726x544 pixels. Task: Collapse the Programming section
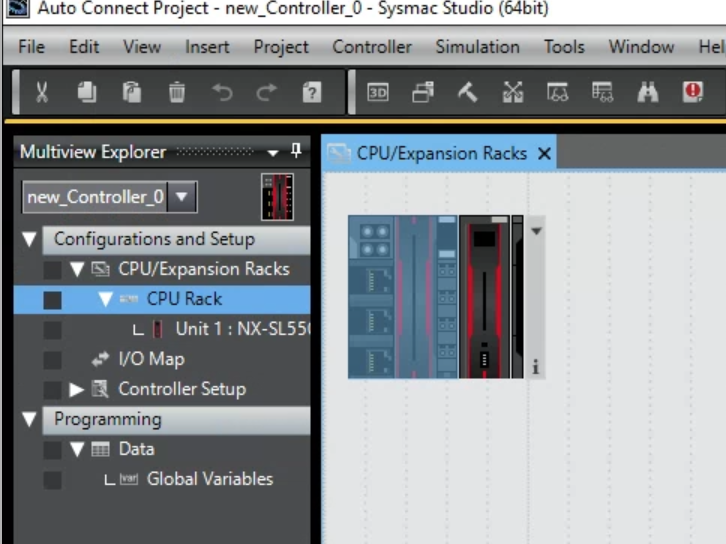click(x=29, y=419)
